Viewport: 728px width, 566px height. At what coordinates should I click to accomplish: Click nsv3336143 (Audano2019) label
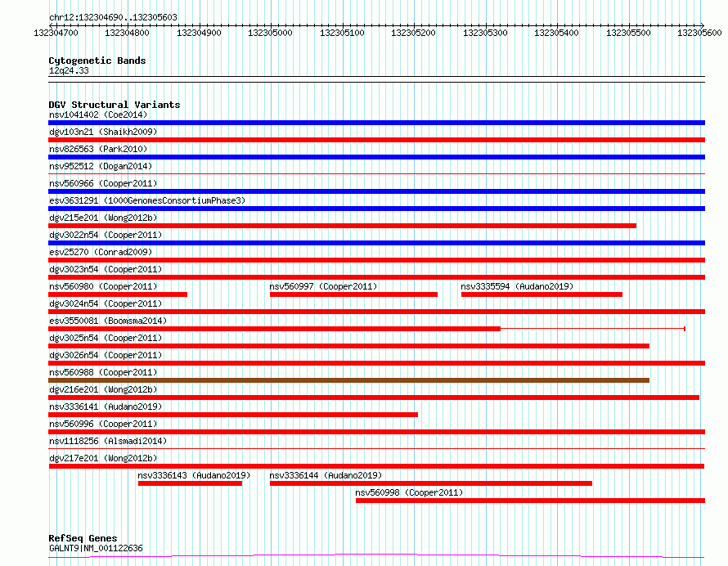194,475
